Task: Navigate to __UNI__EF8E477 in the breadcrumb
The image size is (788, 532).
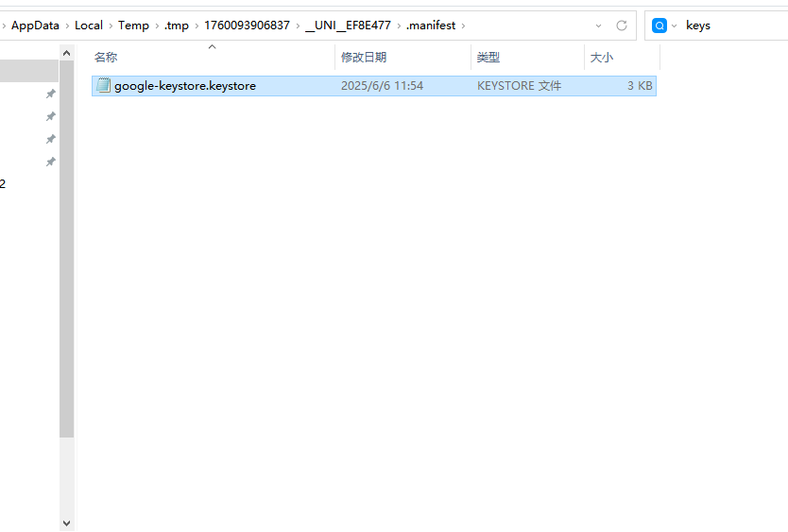Action: (348, 26)
